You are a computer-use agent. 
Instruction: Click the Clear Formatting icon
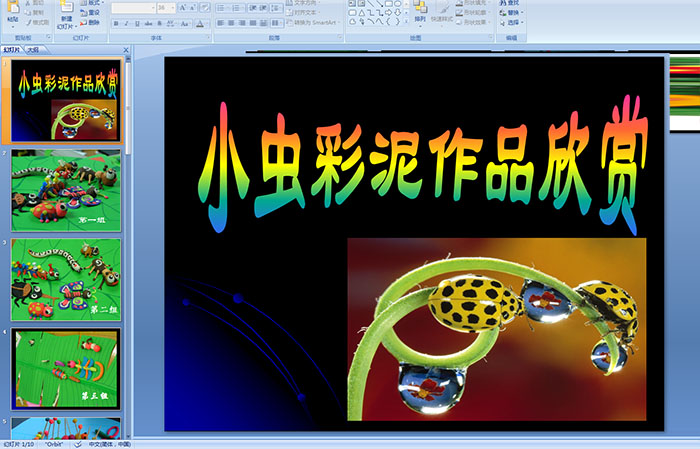click(204, 8)
